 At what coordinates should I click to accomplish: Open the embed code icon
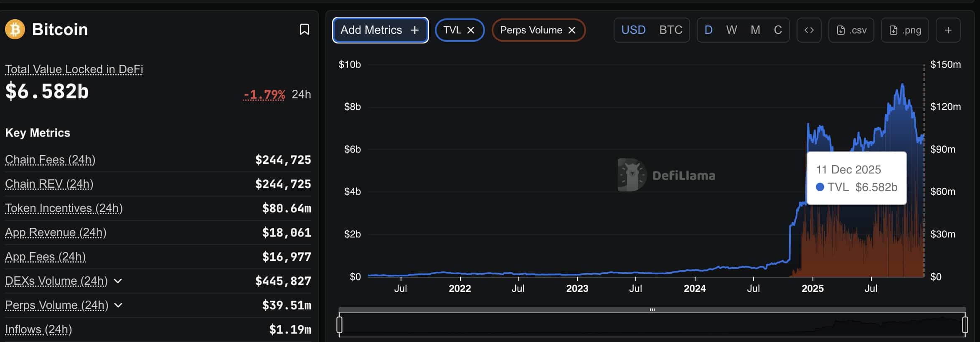click(x=809, y=30)
